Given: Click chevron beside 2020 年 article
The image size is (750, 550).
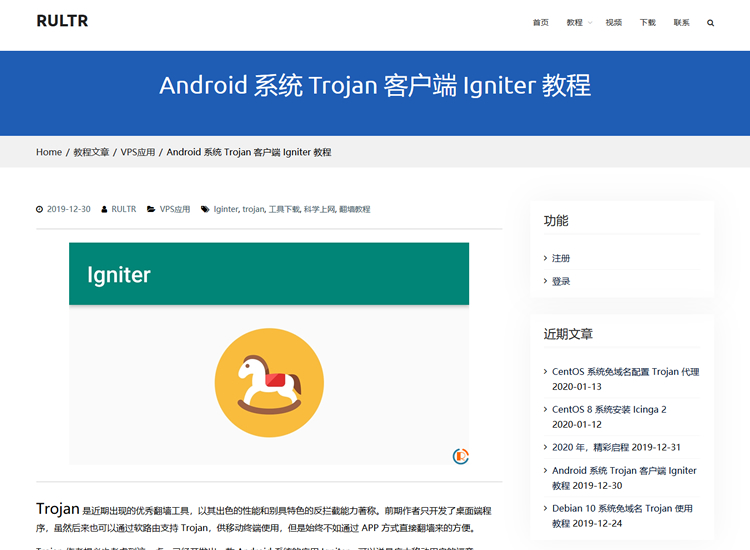Looking at the screenshot, I should click(545, 447).
